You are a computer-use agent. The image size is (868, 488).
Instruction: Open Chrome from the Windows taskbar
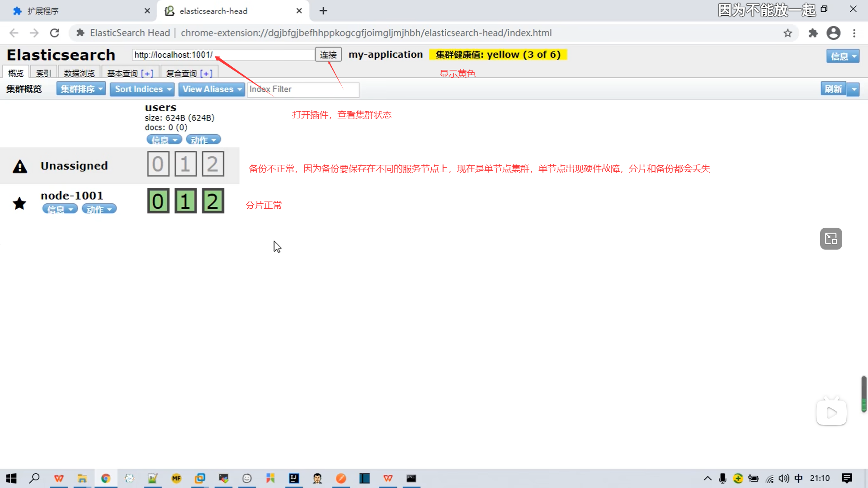[106, 478]
